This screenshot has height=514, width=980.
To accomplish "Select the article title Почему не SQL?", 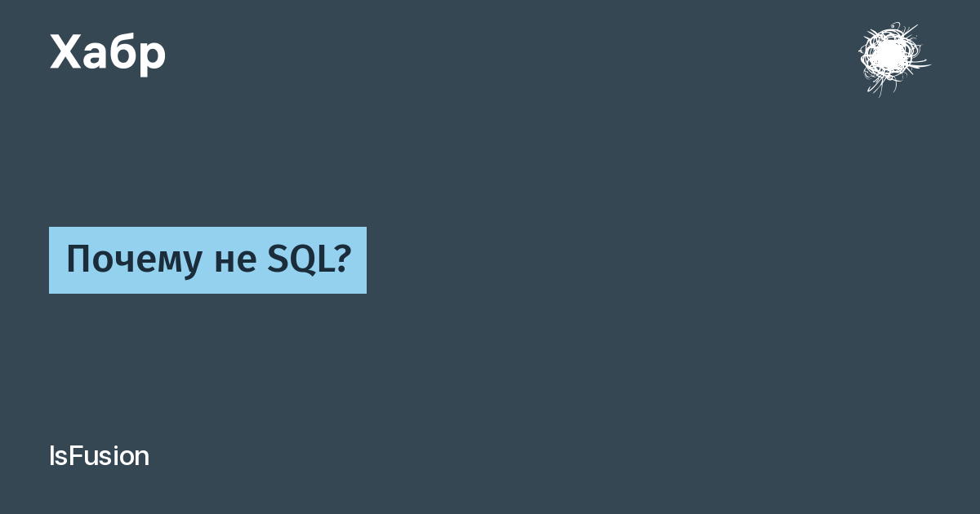I will (207, 260).
